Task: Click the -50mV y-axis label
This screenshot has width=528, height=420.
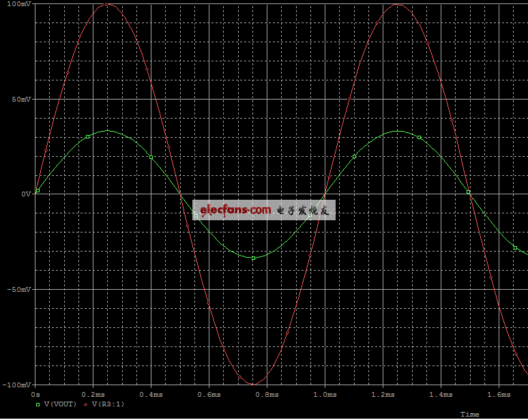Action: tap(19, 290)
